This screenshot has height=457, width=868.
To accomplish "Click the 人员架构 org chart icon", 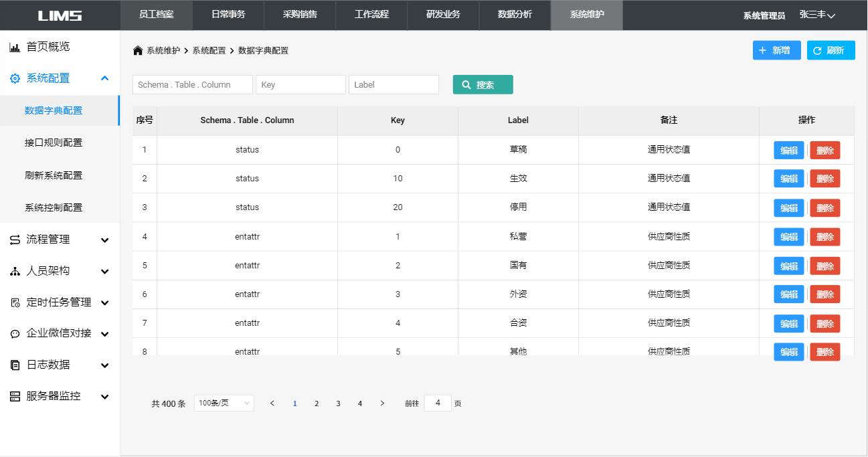I will [15, 272].
